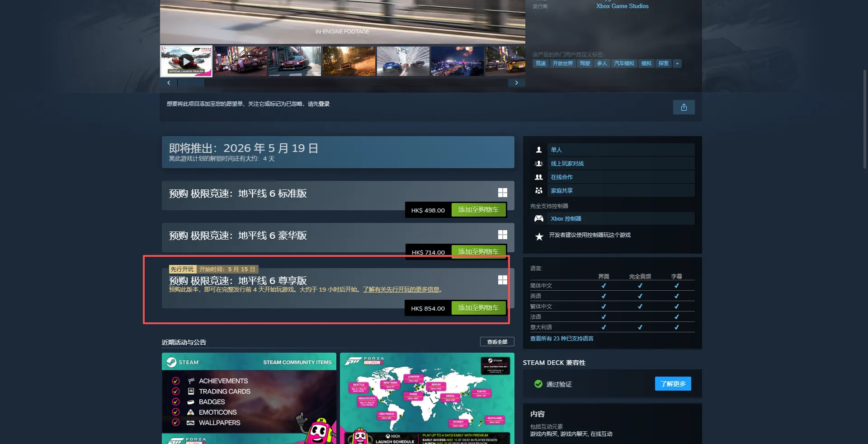868x444 pixels.
Task: Click the gamepad controller icon
Action: (539, 219)
